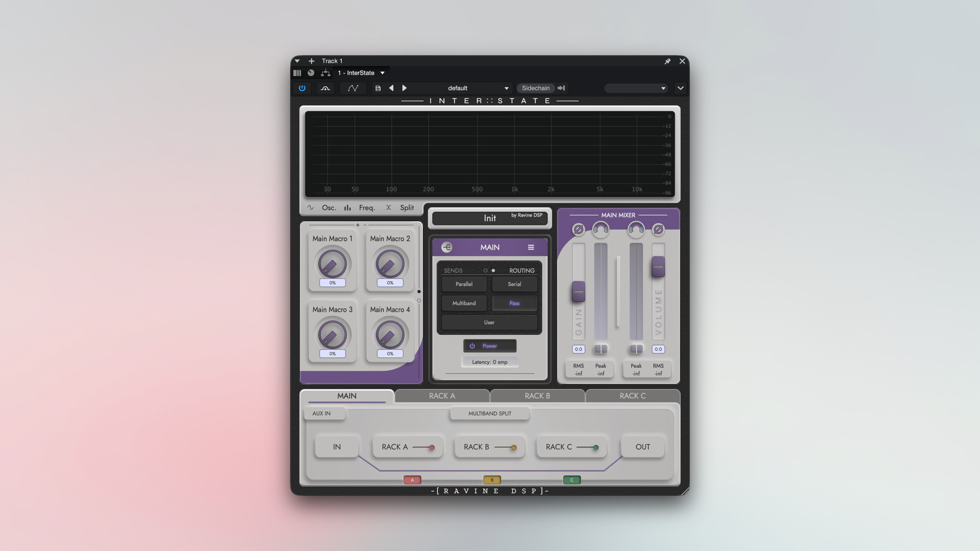Image resolution: width=980 pixels, height=551 pixels.
Task: Switch to the RACK C tab
Action: coord(633,396)
